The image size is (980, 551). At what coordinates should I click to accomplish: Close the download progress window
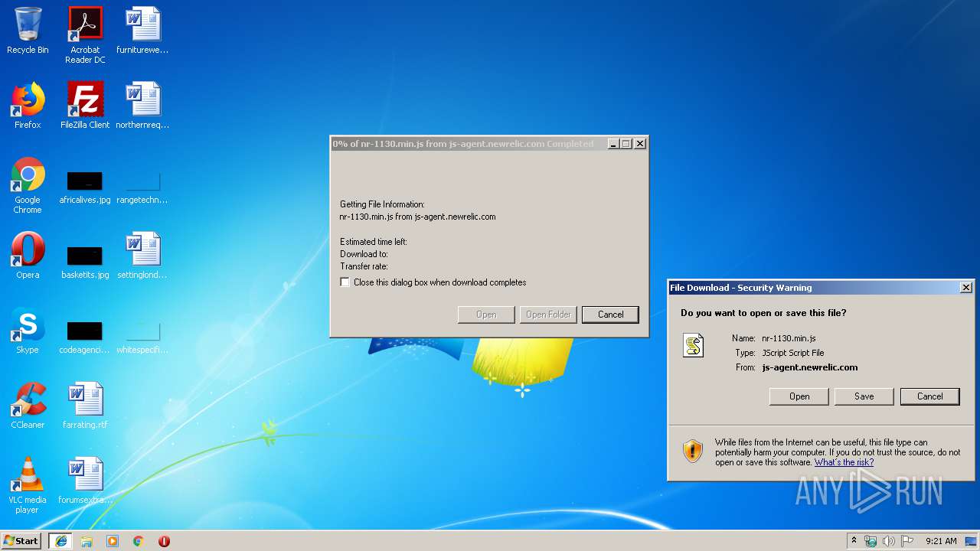click(640, 144)
